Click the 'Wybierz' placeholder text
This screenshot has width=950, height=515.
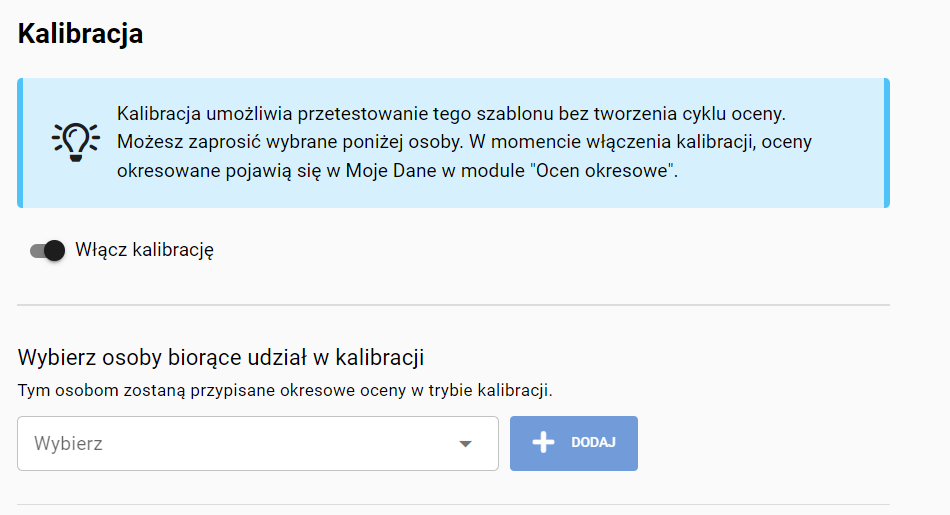pyautogui.click(x=68, y=444)
